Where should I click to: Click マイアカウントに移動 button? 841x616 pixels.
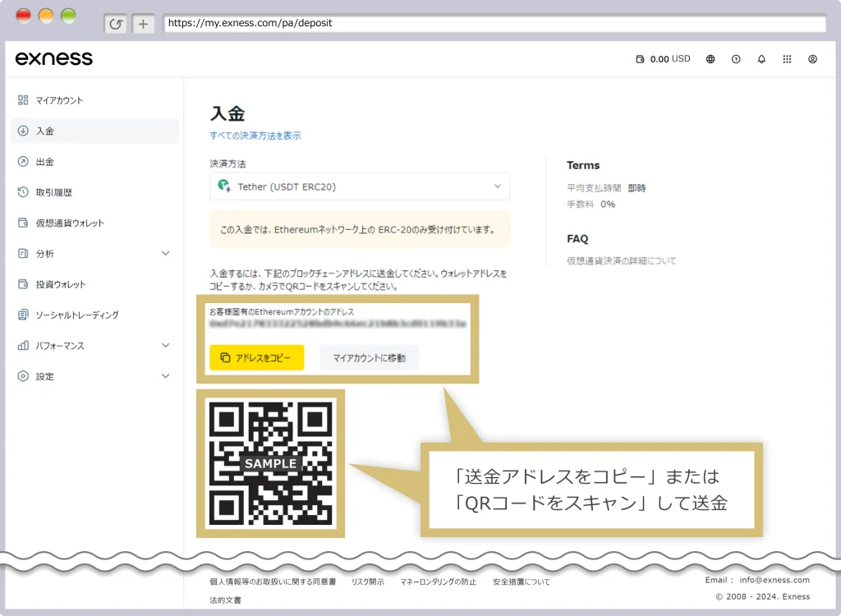pos(369,357)
